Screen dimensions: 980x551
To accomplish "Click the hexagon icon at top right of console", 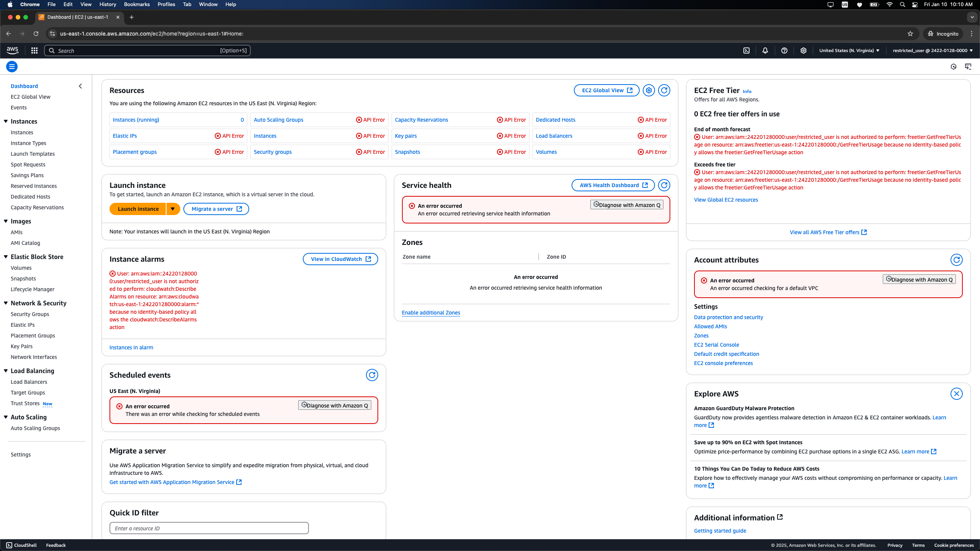I will click(954, 67).
